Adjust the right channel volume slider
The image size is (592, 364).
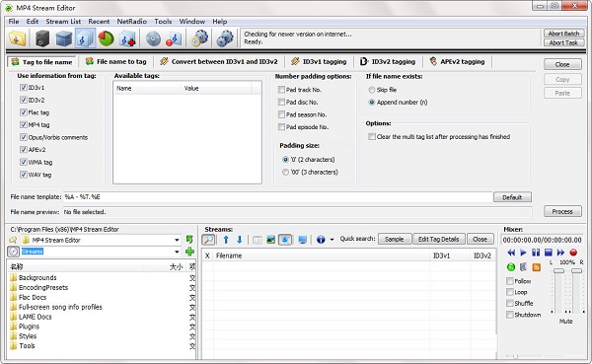click(x=576, y=271)
